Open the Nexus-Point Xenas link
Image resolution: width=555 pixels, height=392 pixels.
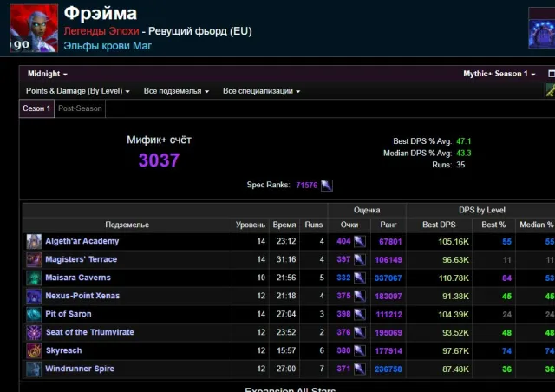click(82, 296)
